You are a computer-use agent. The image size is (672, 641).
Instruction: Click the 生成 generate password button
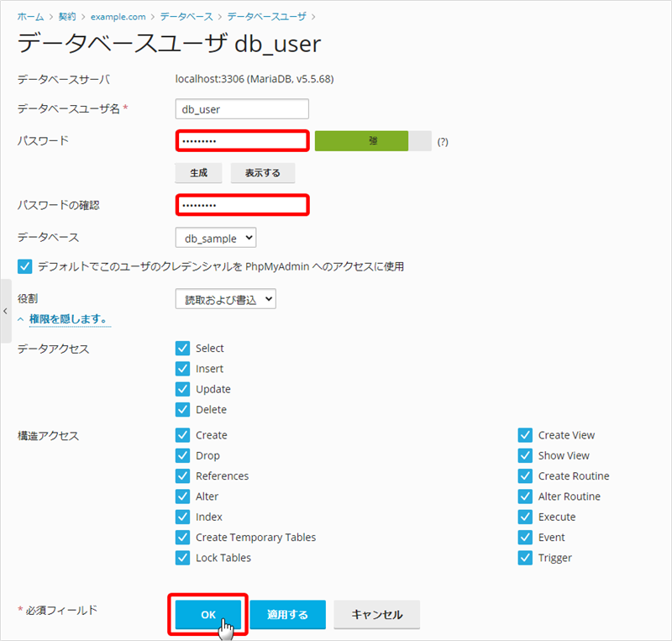coord(198,172)
